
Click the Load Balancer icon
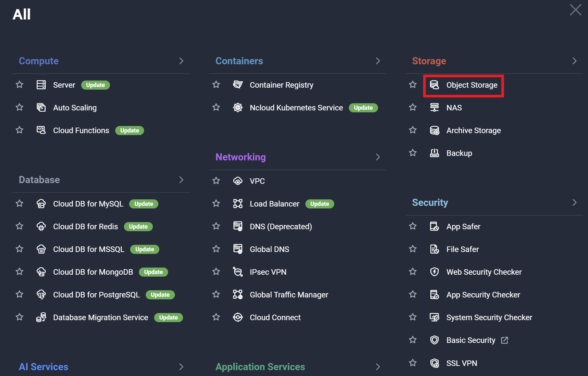(238, 204)
